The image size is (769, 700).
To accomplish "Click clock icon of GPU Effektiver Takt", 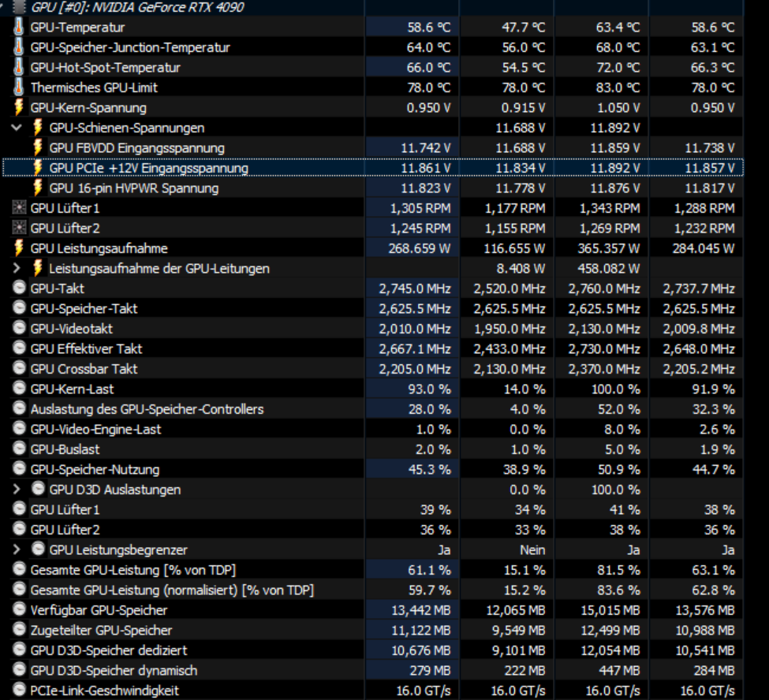I will (19, 348).
